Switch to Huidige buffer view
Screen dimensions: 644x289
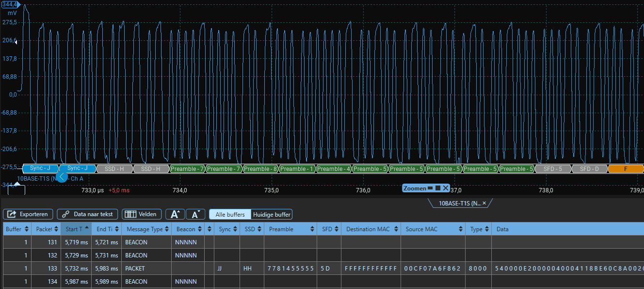(272, 215)
